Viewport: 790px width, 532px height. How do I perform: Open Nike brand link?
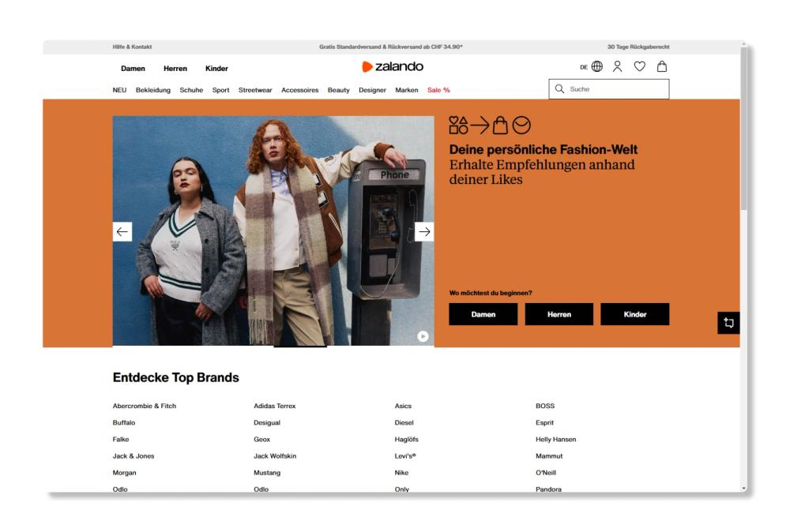point(401,472)
